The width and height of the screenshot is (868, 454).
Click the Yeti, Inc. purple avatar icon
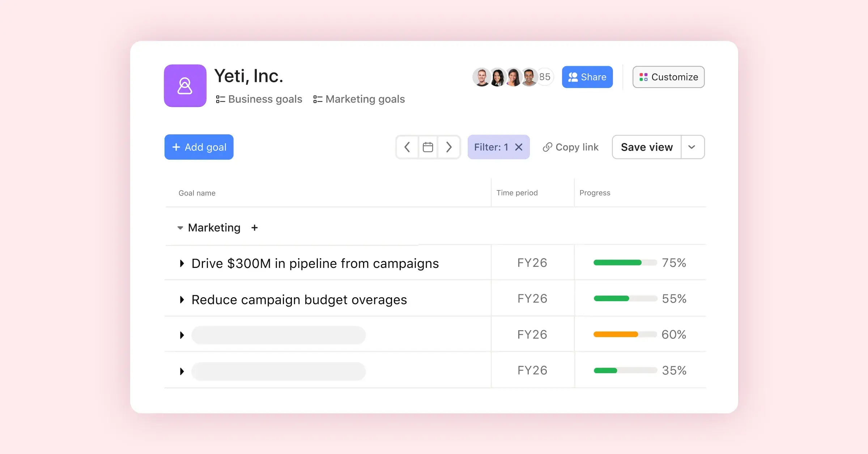tap(185, 85)
